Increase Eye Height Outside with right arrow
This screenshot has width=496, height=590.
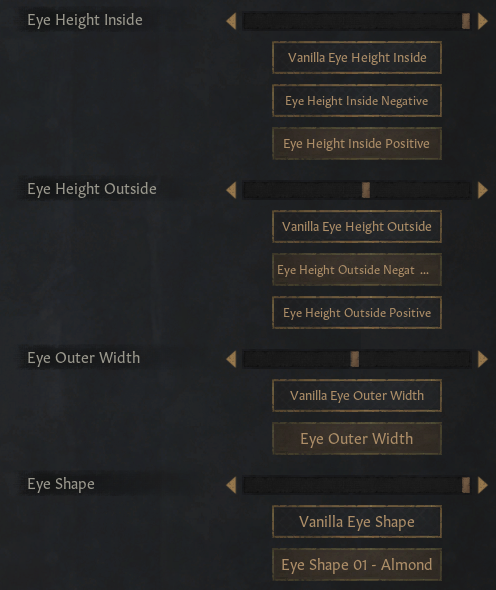point(482,190)
